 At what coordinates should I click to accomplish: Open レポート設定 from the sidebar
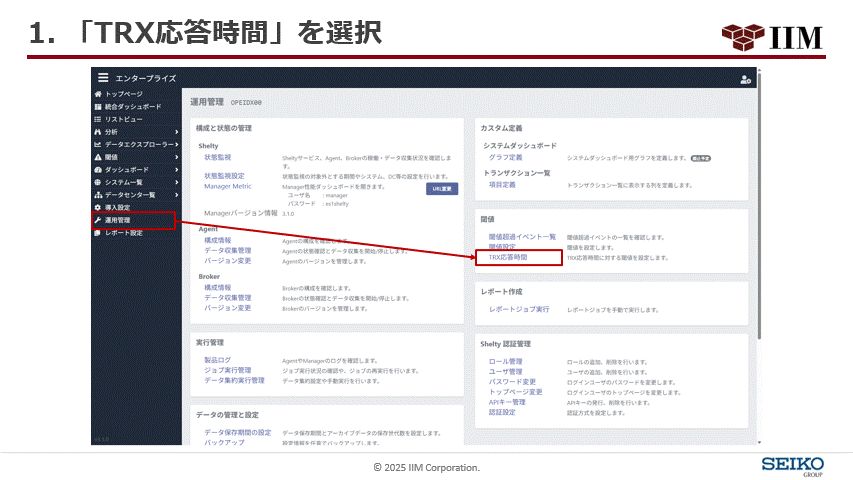click(x=123, y=233)
